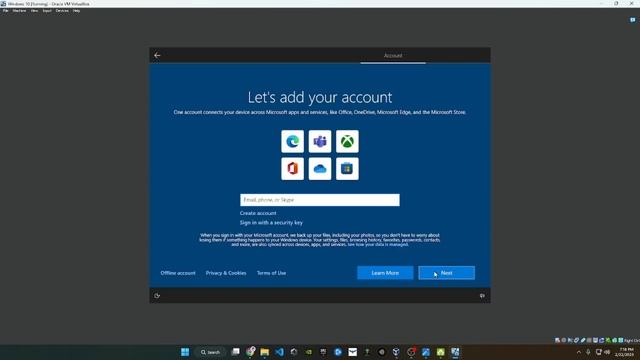The height and width of the screenshot is (360, 640).
Task: Click the Office tile
Action: click(292, 169)
